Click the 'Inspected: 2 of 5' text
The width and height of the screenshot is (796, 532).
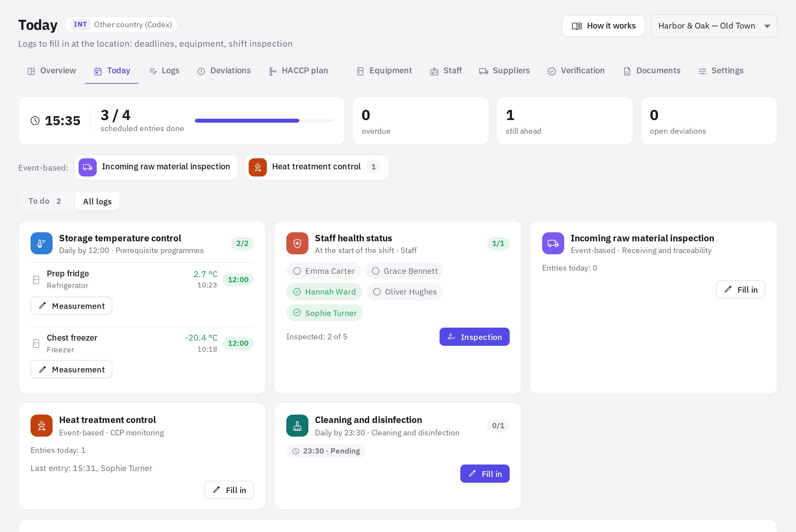(317, 337)
